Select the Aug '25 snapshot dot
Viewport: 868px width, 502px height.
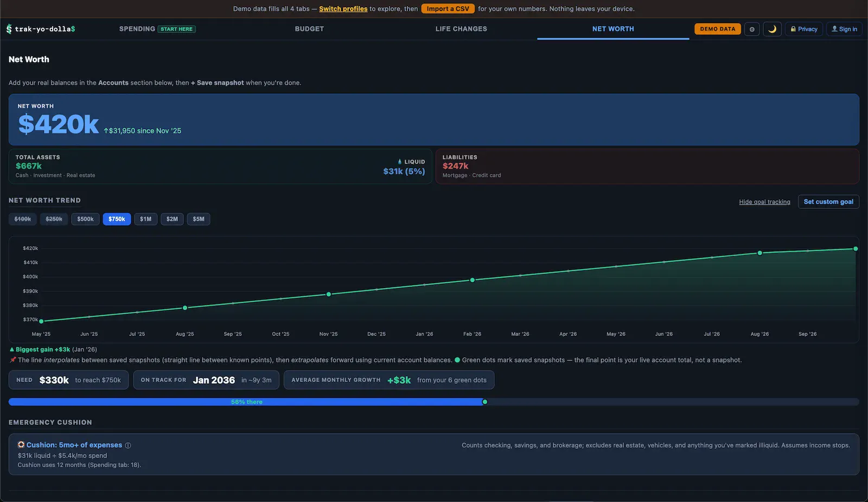pyautogui.click(x=185, y=308)
